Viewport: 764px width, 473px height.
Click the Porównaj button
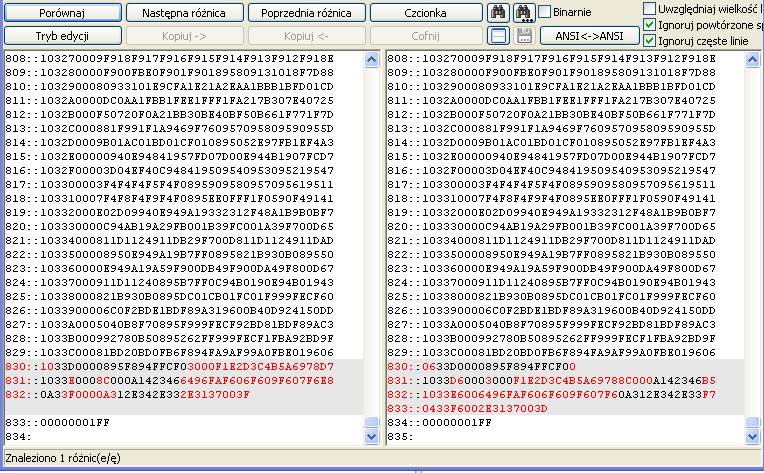tap(62, 13)
